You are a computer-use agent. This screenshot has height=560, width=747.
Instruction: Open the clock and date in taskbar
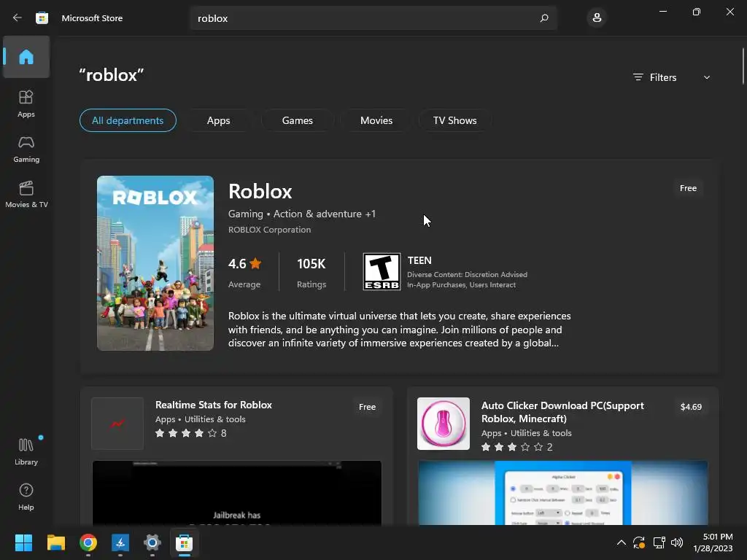[x=713, y=542]
